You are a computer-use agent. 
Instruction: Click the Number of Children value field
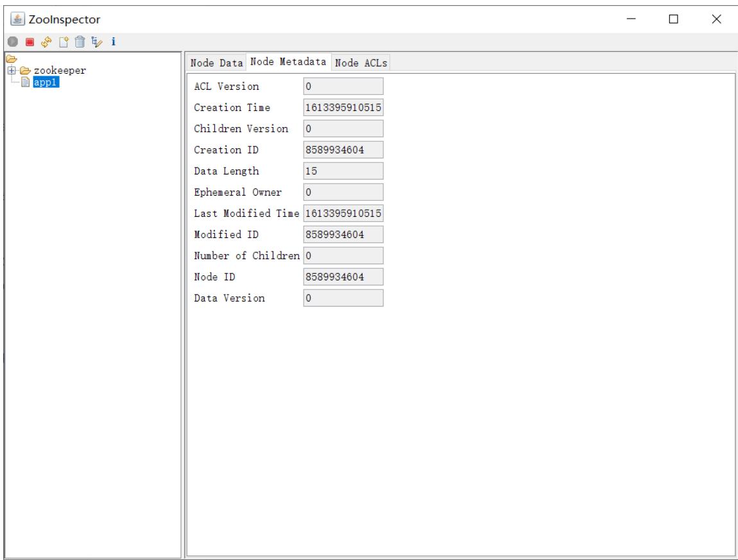click(343, 256)
